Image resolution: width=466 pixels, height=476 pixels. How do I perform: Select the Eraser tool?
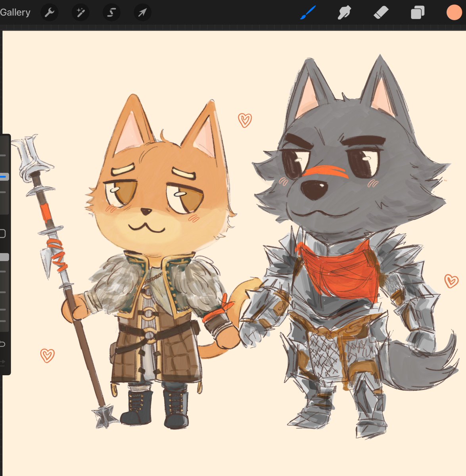point(381,13)
